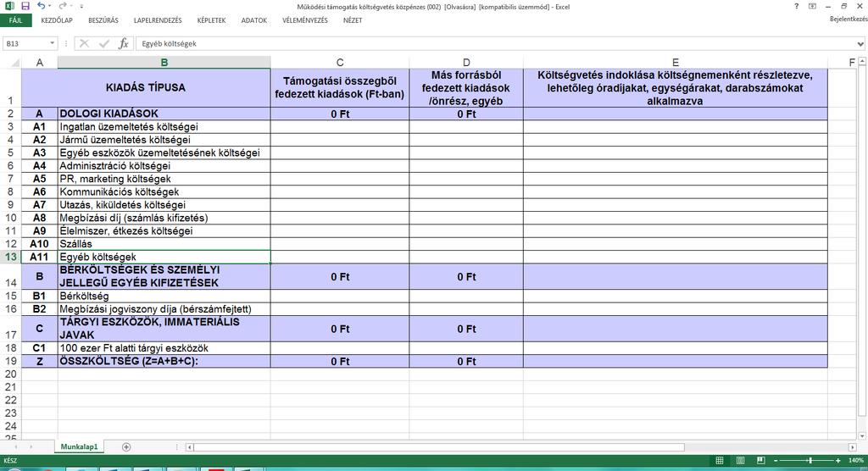Open Ribbon Display Options icon
The image size is (868, 471).
tap(812, 6)
